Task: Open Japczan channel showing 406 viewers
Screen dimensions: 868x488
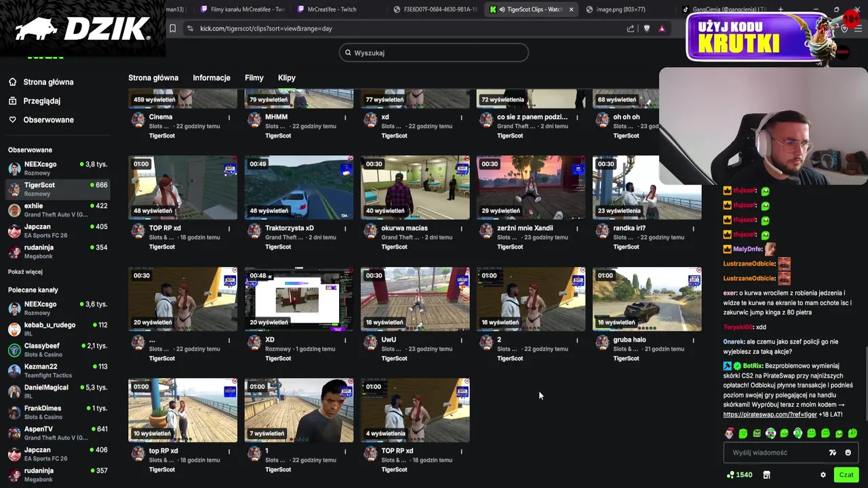Action: coord(57,454)
